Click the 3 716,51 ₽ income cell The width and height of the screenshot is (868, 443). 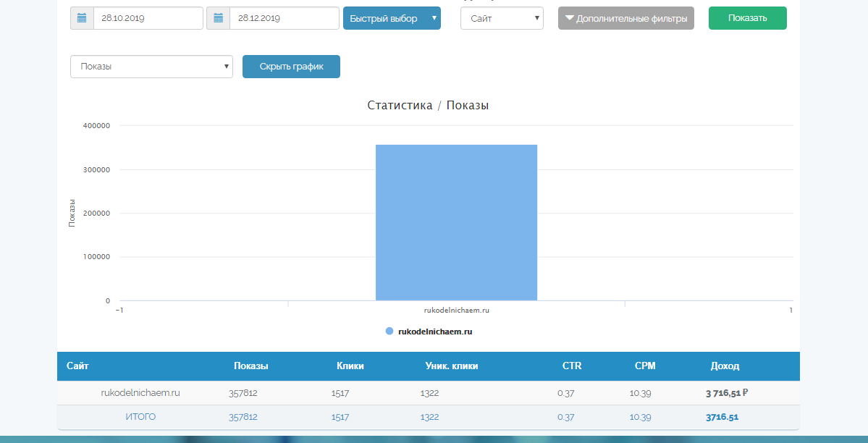point(727,393)
